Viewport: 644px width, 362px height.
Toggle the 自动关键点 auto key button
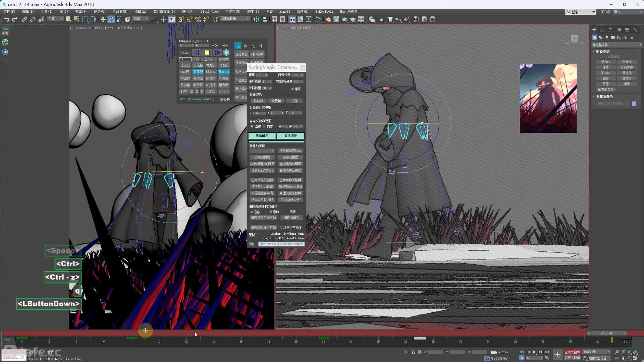(x=572, y=352)
